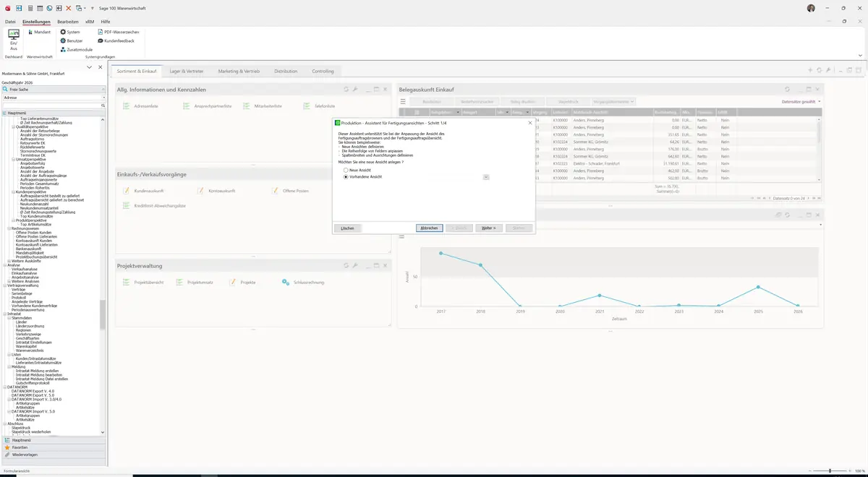Open the Bearbeiten menu

click(68, 22)
